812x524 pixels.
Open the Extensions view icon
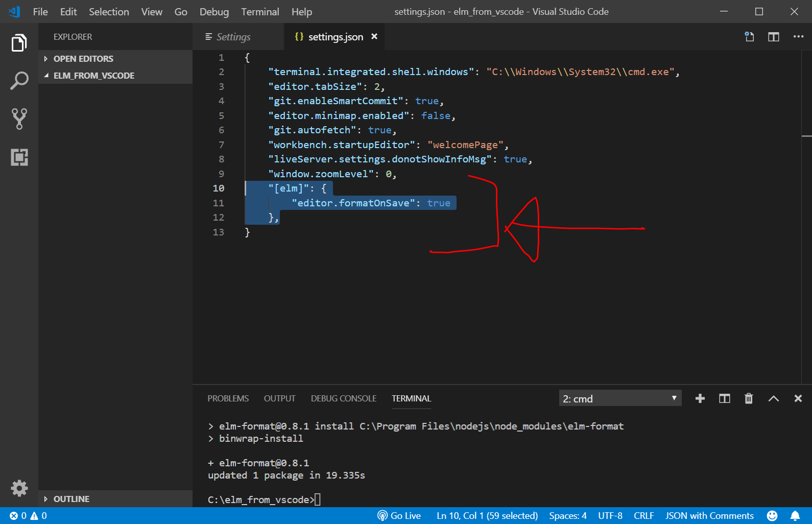coord(19,157)
